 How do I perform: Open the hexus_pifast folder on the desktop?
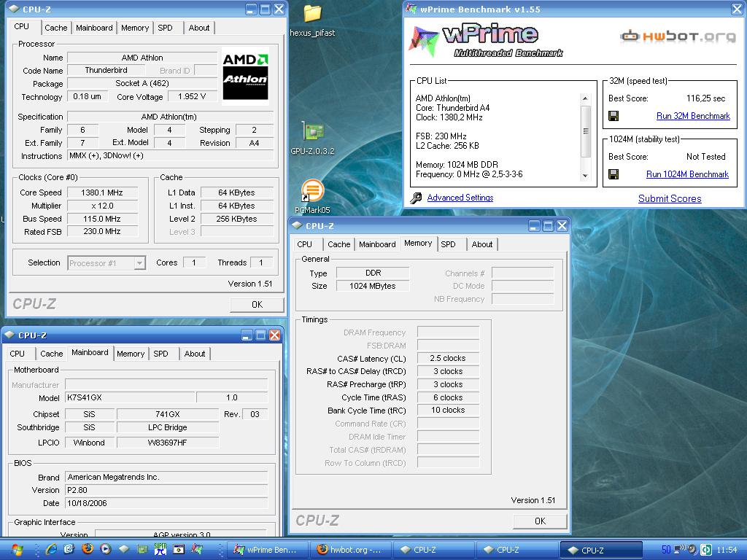(x=312, y=20)
